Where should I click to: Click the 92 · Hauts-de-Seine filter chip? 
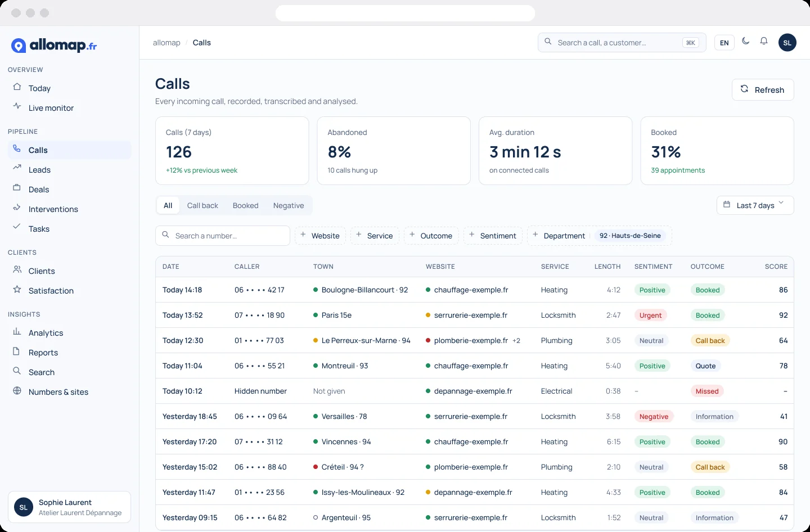coord(630,236)
